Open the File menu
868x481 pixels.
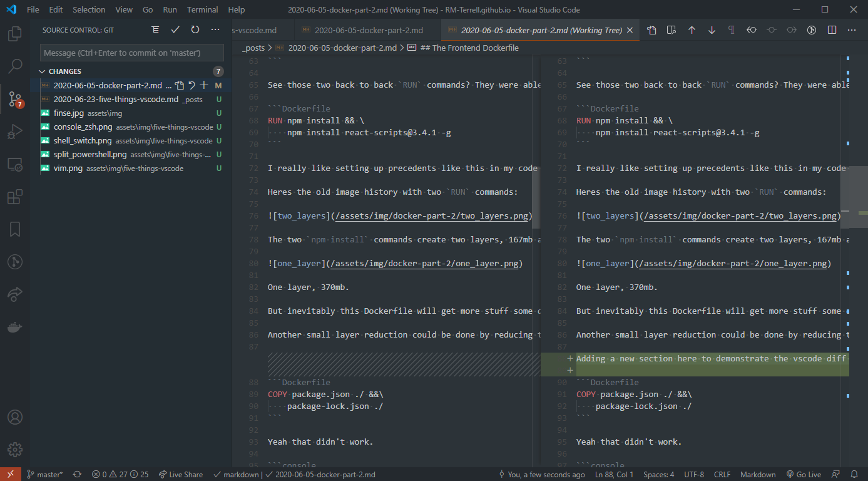coord(33,10)
